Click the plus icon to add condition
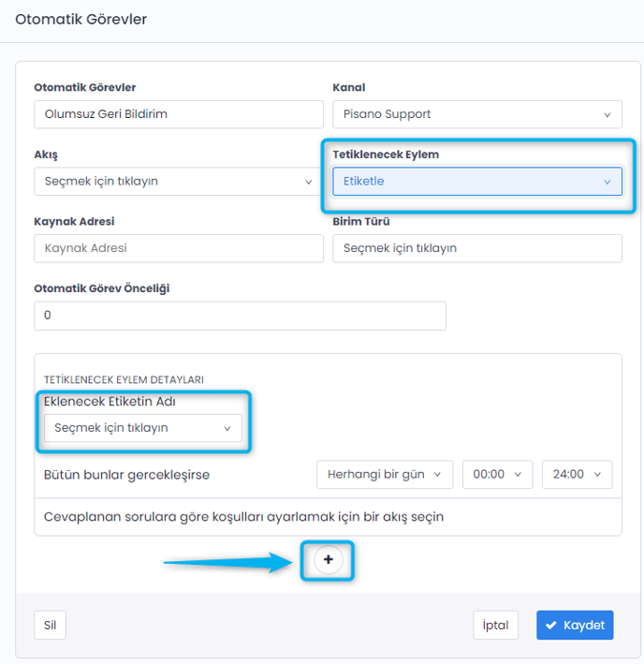This screenshot has width=644, height=664. [x=328, y=559]
